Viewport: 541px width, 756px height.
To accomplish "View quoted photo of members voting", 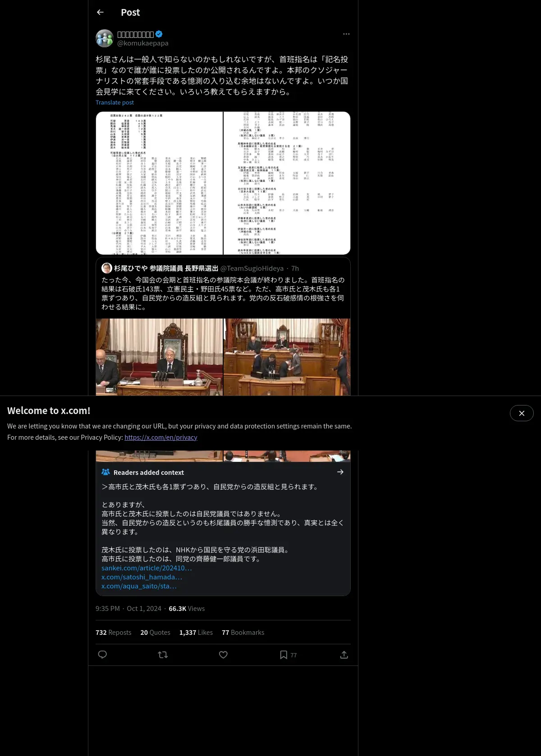I will [x=287, y=357].
